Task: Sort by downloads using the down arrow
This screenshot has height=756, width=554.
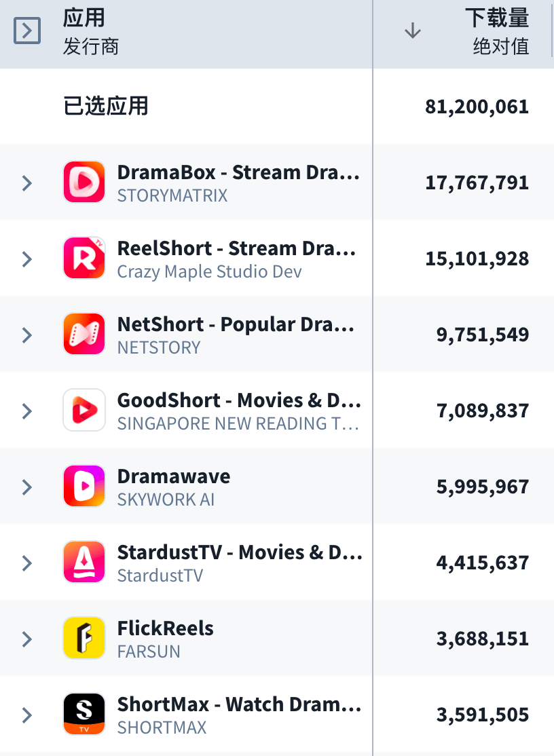Action: [x=413, y=31]
